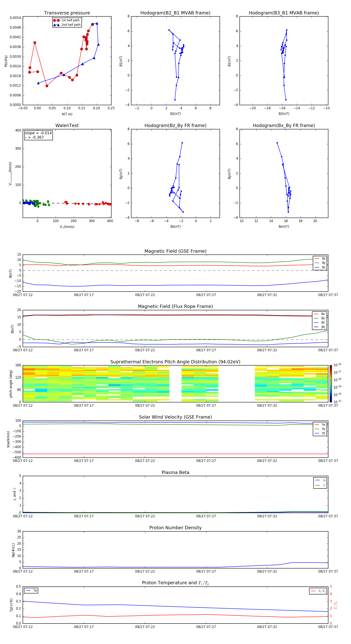Select the 180 tick on pitch angle axis
Screen dimensions: 351x644
[x=18, y=365]
